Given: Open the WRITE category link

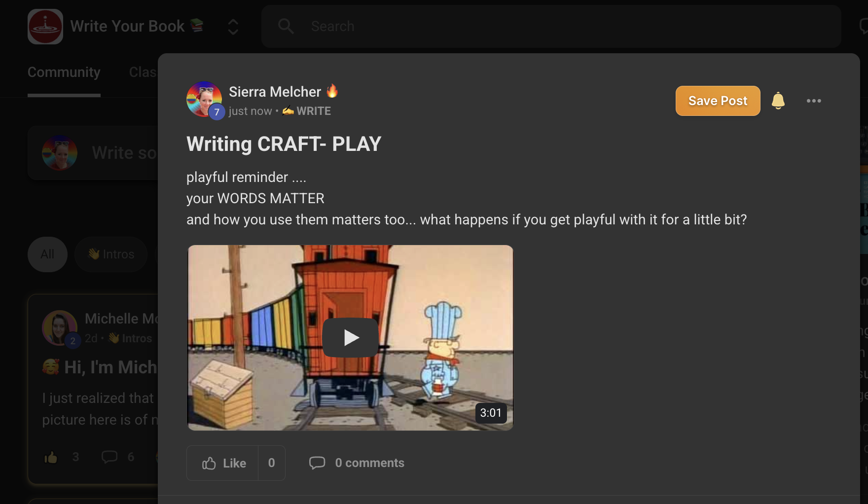Looking at the screenshot, I should 307,111.
